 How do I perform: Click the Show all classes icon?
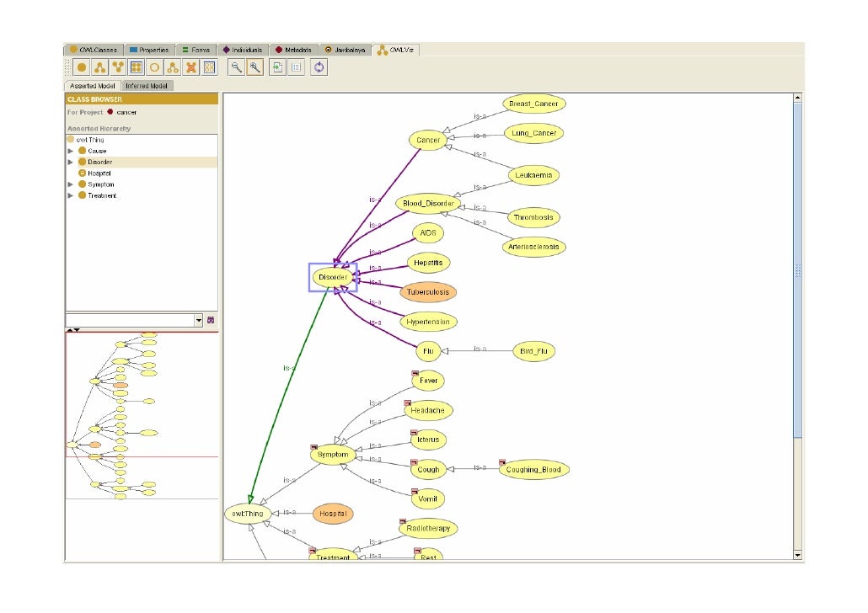[137, 67]
